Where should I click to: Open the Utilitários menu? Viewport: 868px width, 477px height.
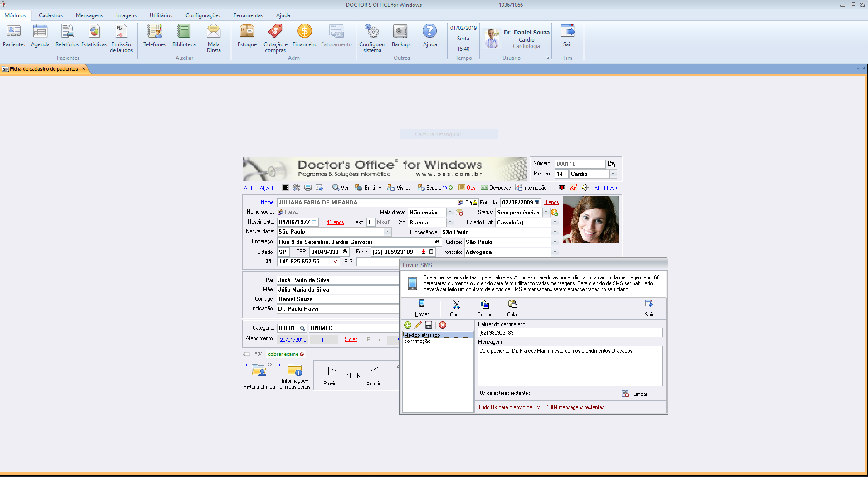[x=161, y=15]
